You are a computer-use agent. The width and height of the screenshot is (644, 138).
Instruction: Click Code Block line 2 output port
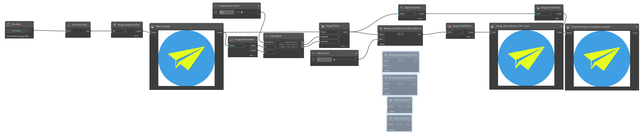302,44
